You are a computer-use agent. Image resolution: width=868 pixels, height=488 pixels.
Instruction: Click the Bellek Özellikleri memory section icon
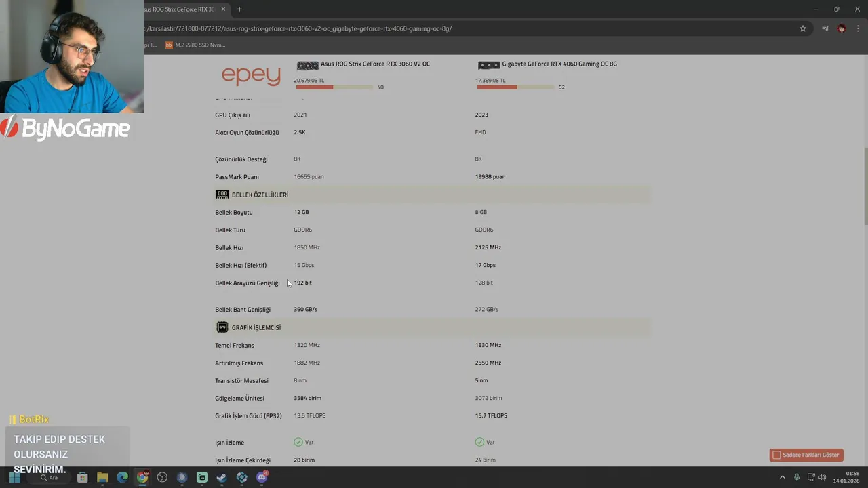(x=222, y=195)
